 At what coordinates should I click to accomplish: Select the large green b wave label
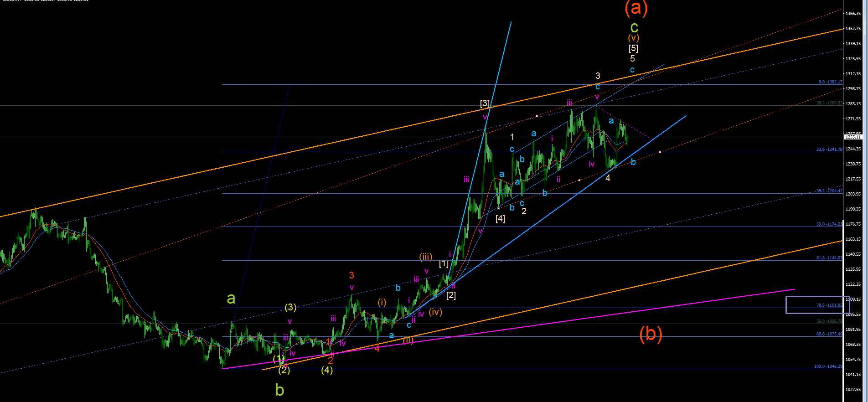pos(280,390)
